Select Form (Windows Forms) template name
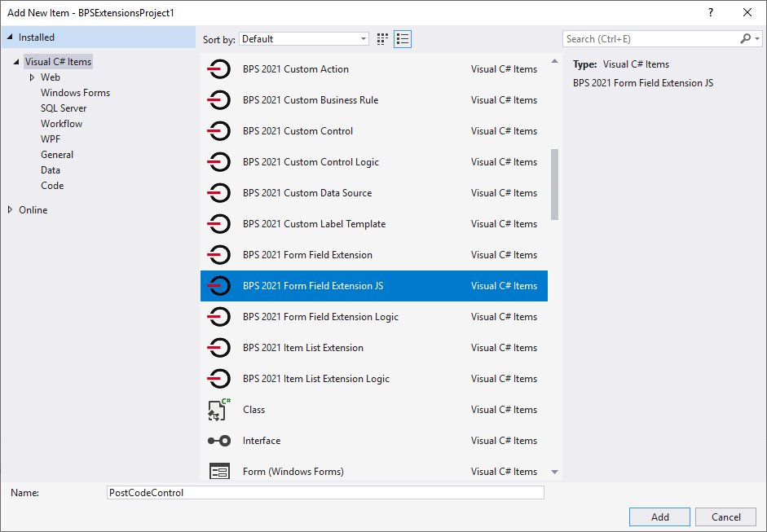 click(293, 472)
